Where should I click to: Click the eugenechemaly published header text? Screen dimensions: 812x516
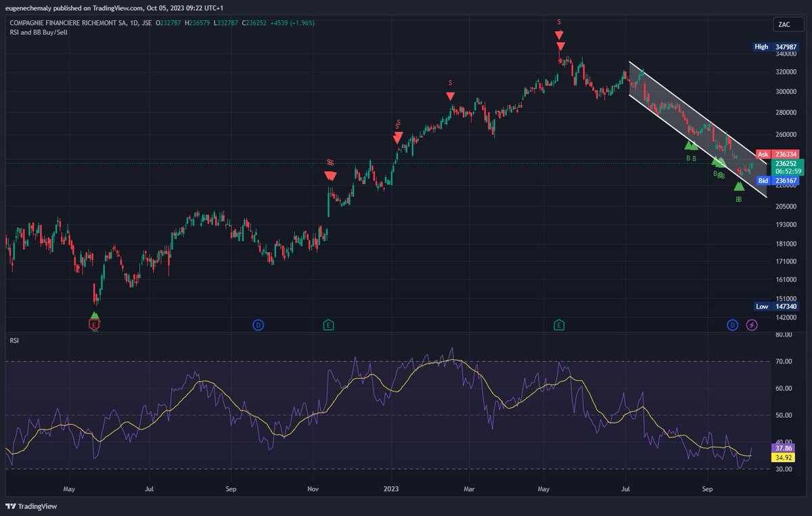click(114, 8)
